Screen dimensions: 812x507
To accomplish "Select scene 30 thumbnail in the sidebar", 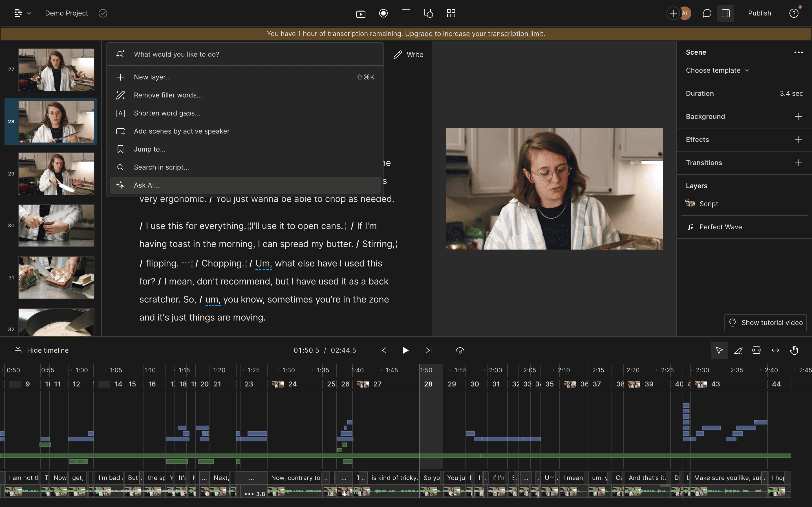I will click(56, 225).
